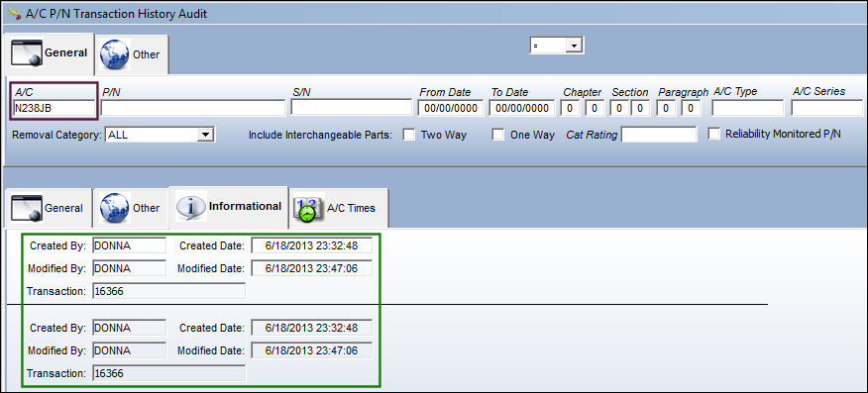This screenshot has height=393, width=868.
Task: Tick the Reliability Monitored P/N checkbox
Action: point(714,134)
